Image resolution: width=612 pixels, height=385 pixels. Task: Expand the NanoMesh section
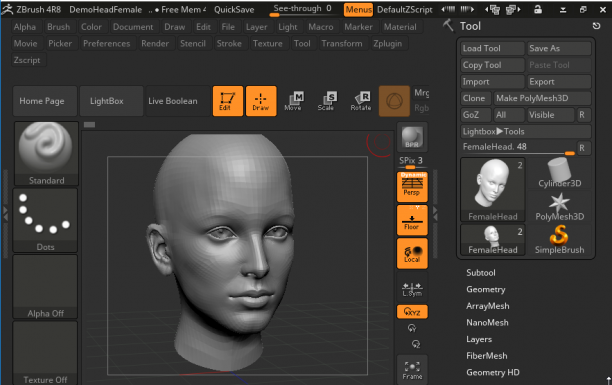click(x=487, y=323)
